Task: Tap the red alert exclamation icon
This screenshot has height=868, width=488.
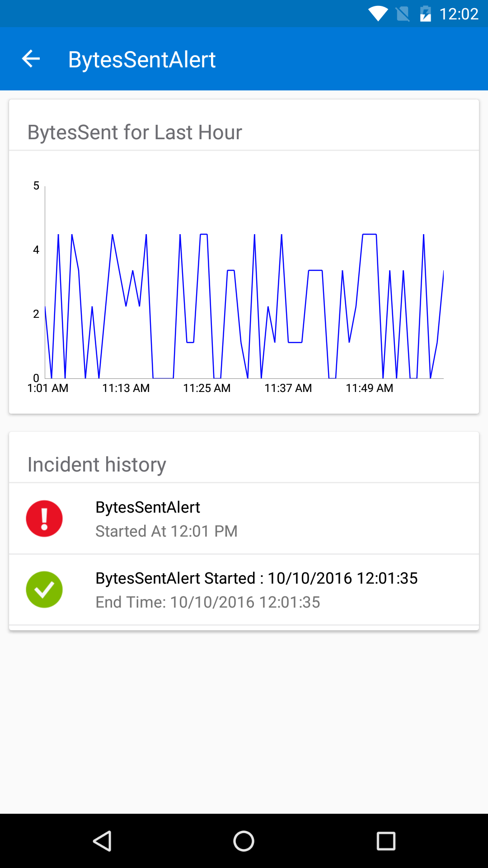Action: tap(44, 519)
